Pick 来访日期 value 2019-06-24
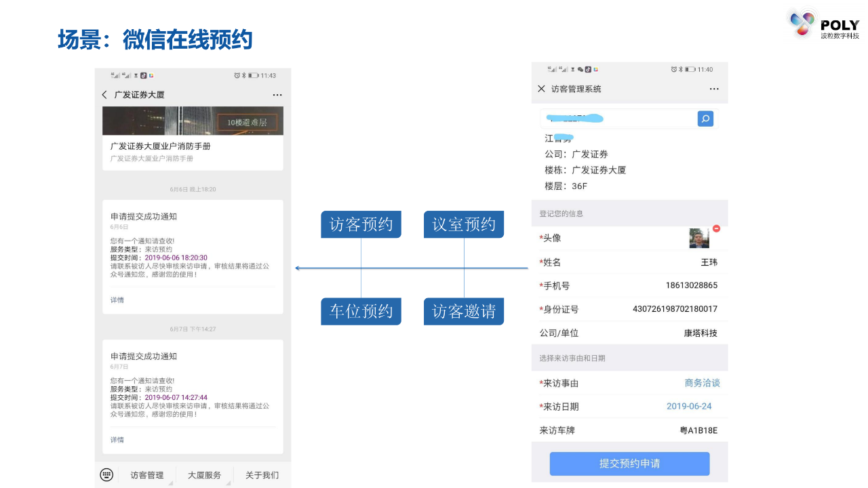 click(689, 407)
